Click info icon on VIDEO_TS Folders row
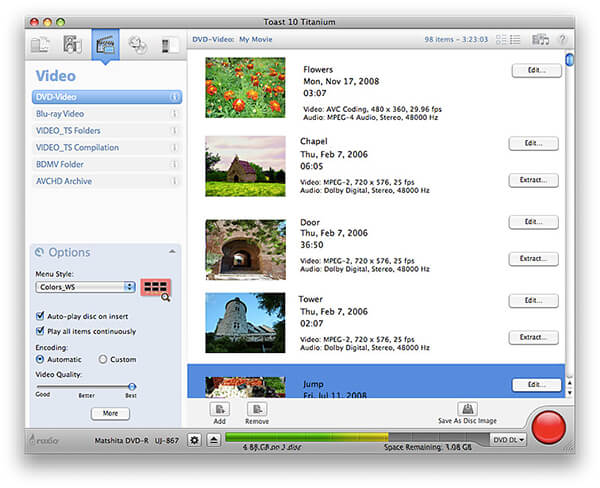The width and height of the screenshot is (600, 488). click(174, 131)
